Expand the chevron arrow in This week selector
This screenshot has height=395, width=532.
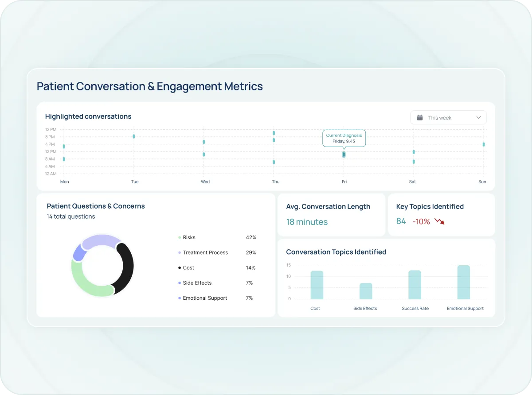pos(478,117)
